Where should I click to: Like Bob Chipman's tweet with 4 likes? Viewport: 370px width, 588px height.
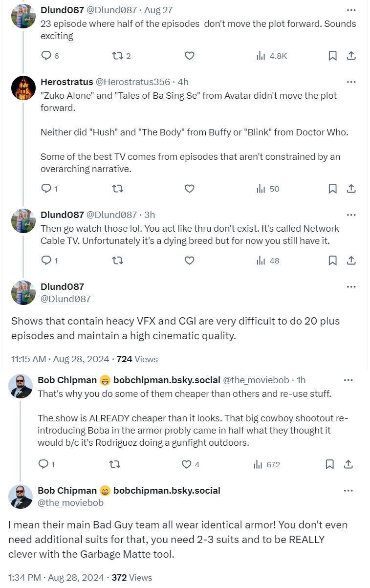pos(187,464)
